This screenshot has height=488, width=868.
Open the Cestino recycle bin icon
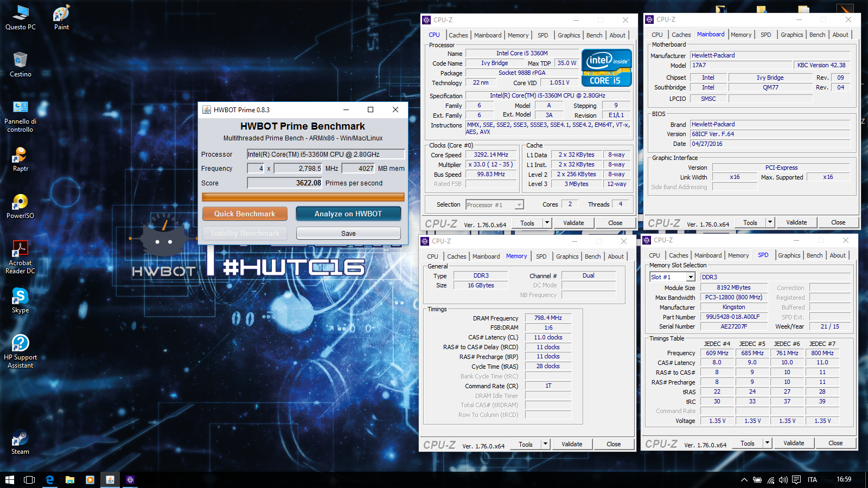pyautogui.click(x=21, y=65)
